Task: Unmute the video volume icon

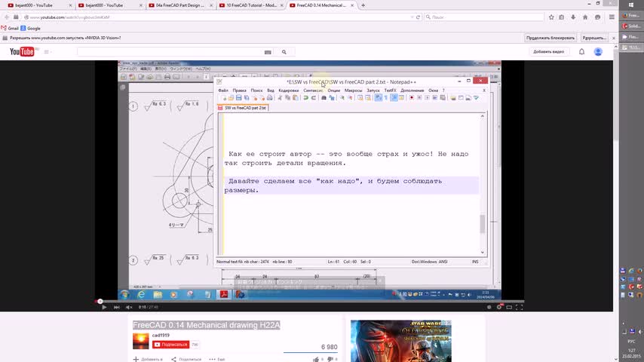Action: [x=129, y=307]
